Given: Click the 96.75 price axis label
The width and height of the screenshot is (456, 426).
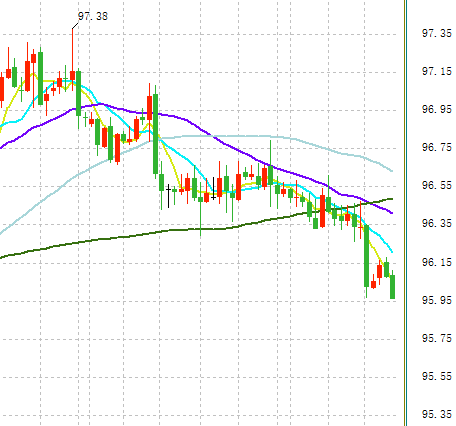Looking at the screenshot, I should pyautogui.click(x=437, y=147).
